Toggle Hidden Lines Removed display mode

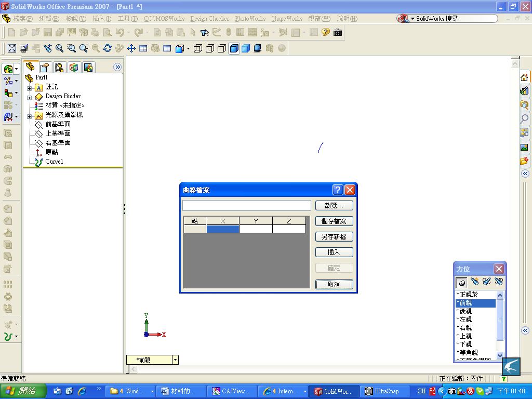(222, 48)
